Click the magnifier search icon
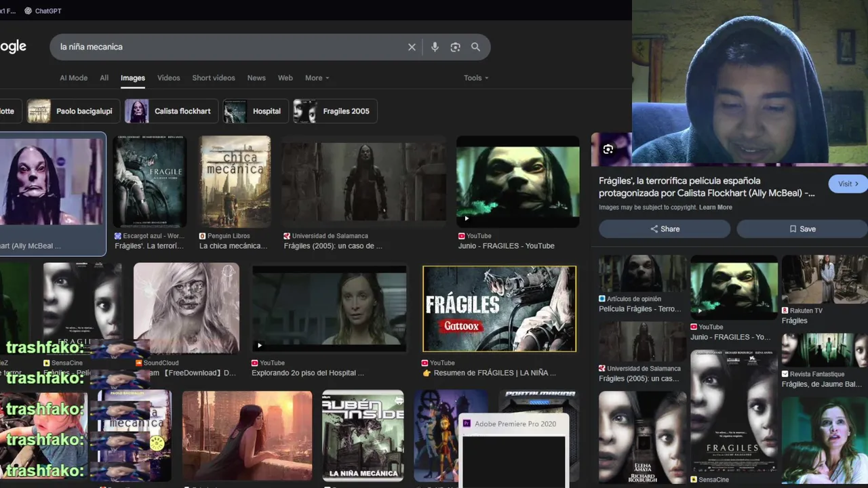 (x=475, y=47)
